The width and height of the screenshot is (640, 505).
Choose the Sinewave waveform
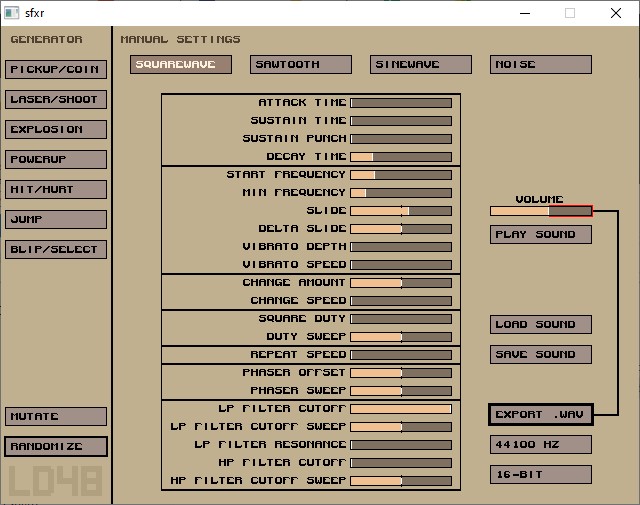[x=421, y=65]
